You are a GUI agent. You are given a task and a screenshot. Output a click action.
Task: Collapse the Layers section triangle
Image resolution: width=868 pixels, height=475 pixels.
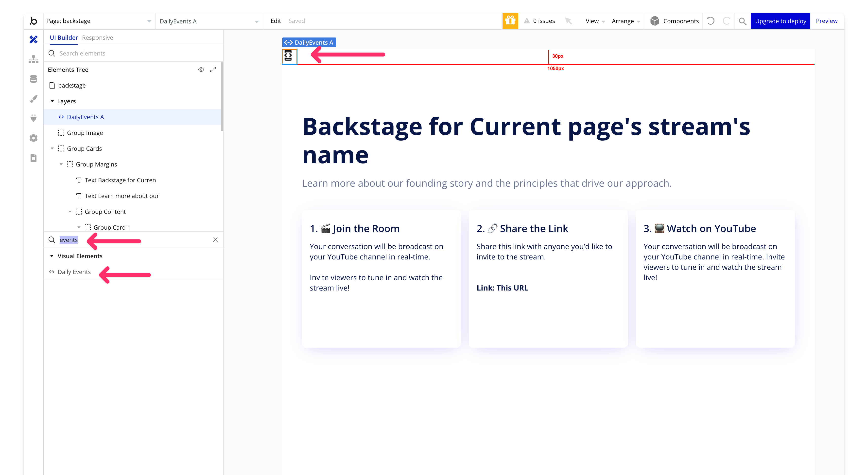pos(52,101)
